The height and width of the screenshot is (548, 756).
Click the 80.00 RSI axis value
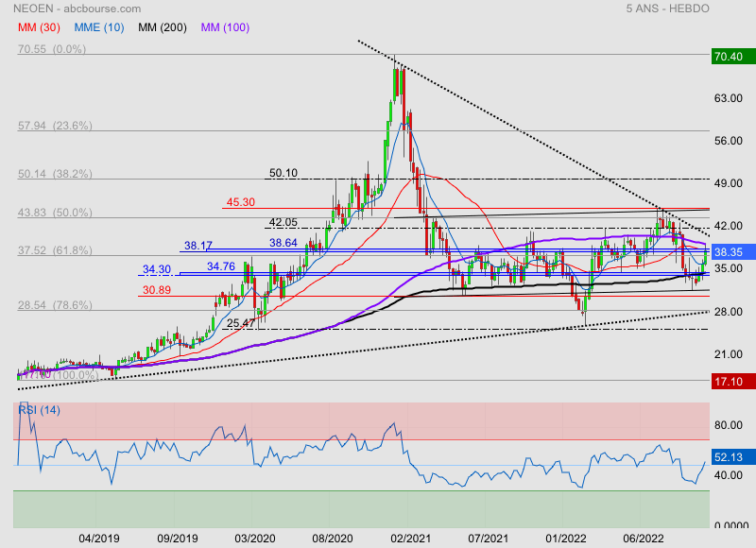tap(729, 425)
